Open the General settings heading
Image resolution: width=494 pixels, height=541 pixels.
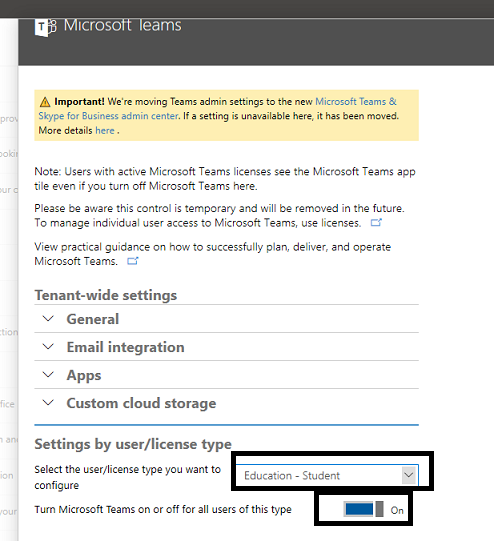coord(93,319)
